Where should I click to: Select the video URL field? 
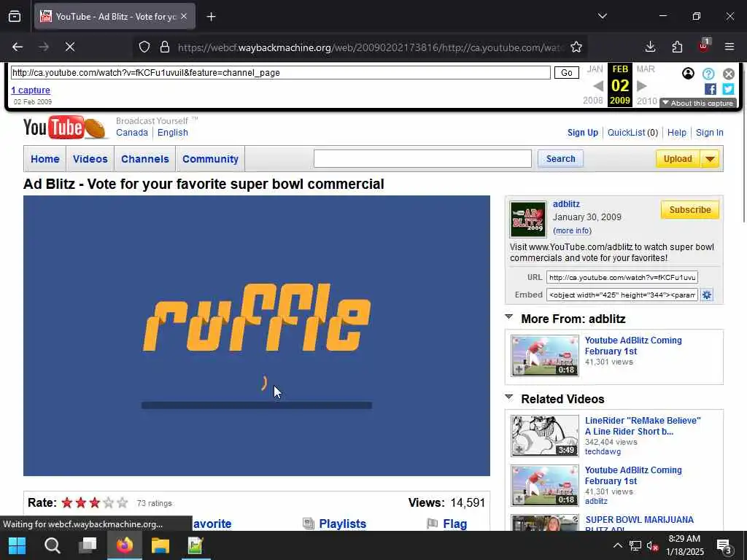coord(622,277)
